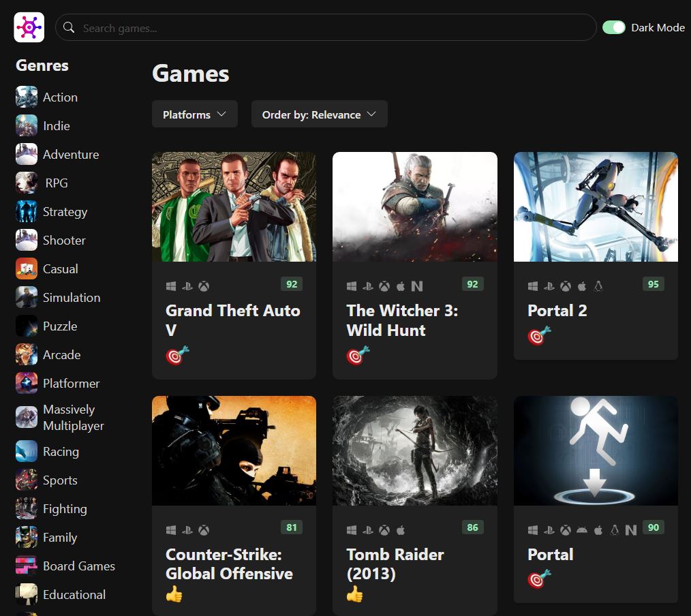Open Grand Theft Auto V cover image
691x616 pixels.
pos(234,206)
